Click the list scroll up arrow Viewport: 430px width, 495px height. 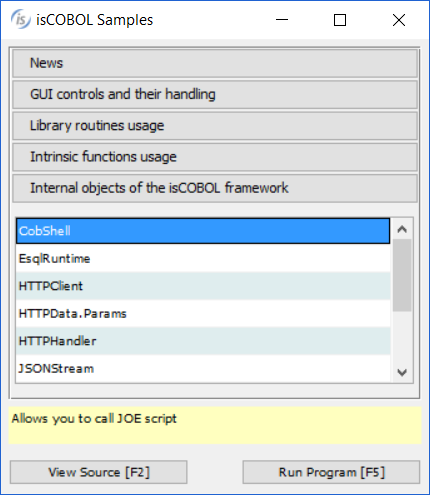point(402,229)
